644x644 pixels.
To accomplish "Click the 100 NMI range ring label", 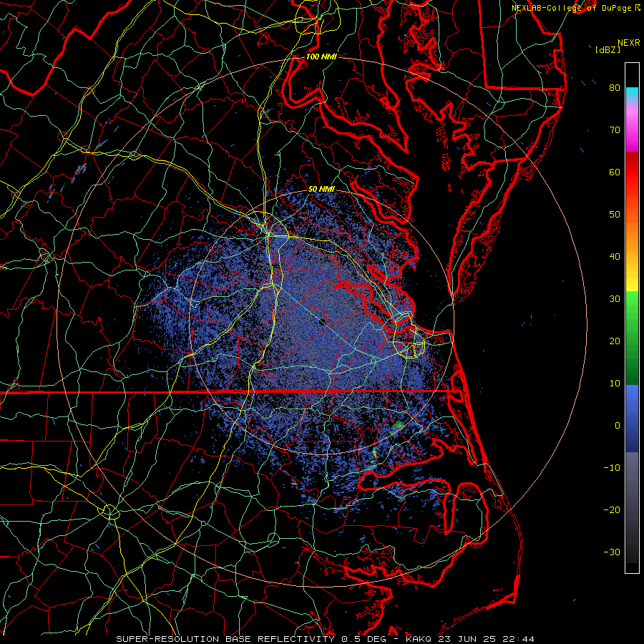I will tap(321, 57).
